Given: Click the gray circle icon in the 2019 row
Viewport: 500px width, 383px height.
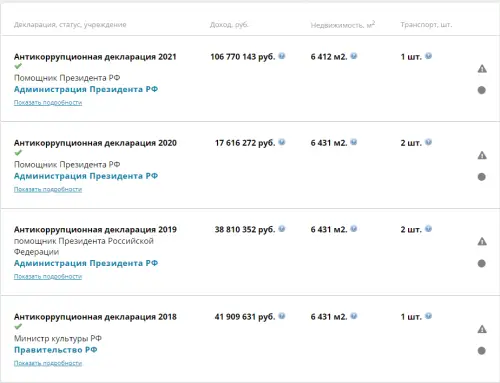Looking at the screenshot, I should point(482,264).
